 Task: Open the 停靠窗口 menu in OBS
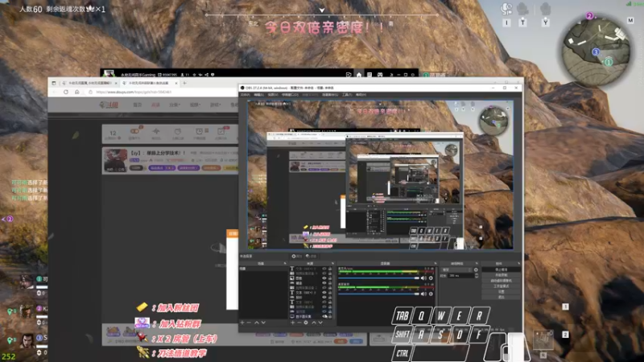pyautogui.click(x=290, y=95)
